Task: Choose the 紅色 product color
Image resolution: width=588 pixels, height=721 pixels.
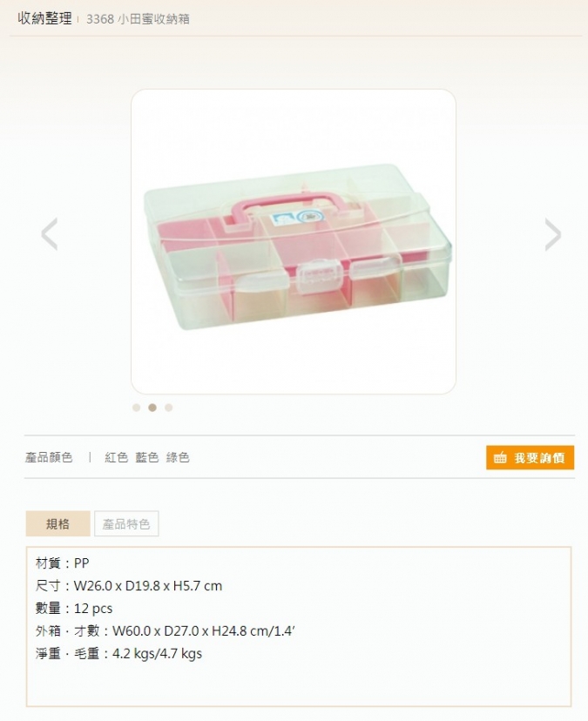Action: pos(117,457)
